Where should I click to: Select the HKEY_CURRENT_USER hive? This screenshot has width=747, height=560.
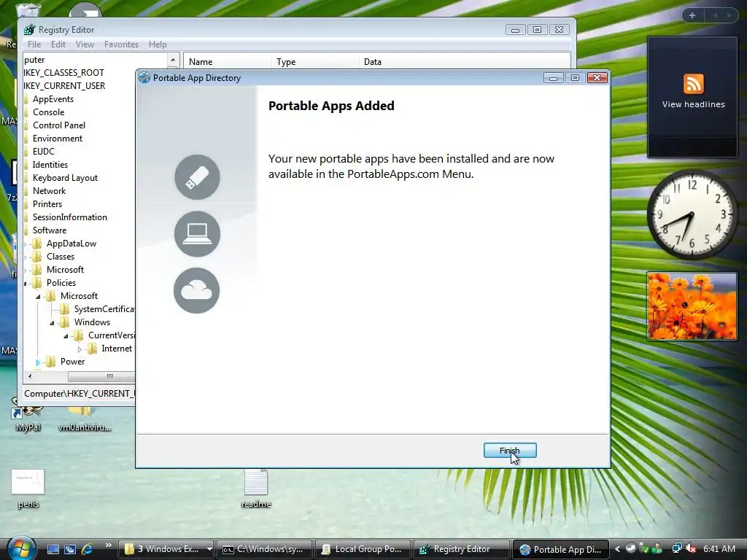[x=64, y=86]
